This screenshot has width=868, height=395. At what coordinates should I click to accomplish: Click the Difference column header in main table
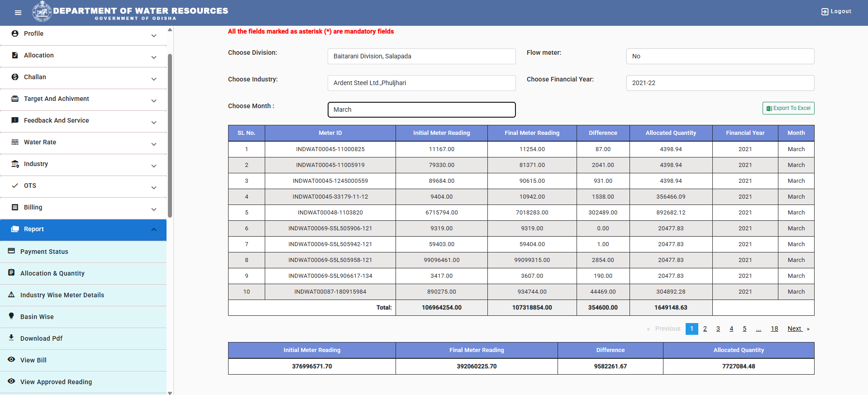click(603, 133)
